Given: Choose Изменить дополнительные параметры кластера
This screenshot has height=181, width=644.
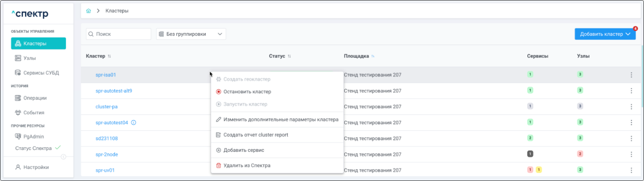Looking at the screenshot, I should [280, 119].
